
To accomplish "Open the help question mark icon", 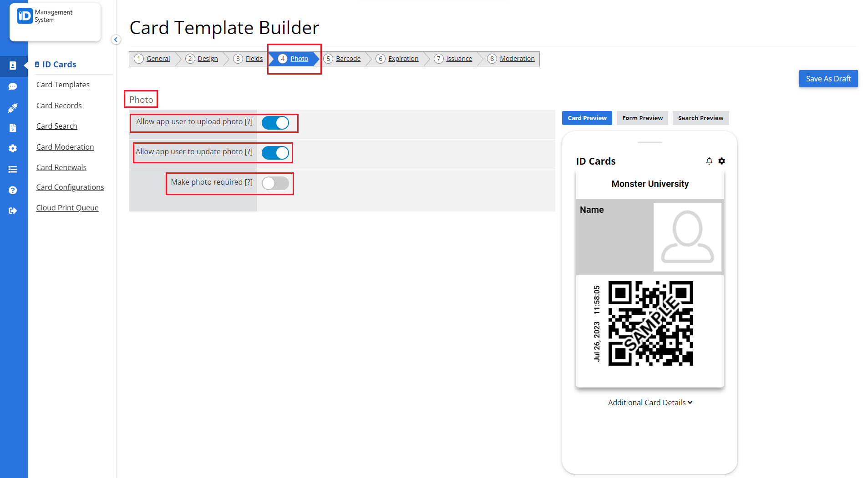I will (x=13, y=190).
